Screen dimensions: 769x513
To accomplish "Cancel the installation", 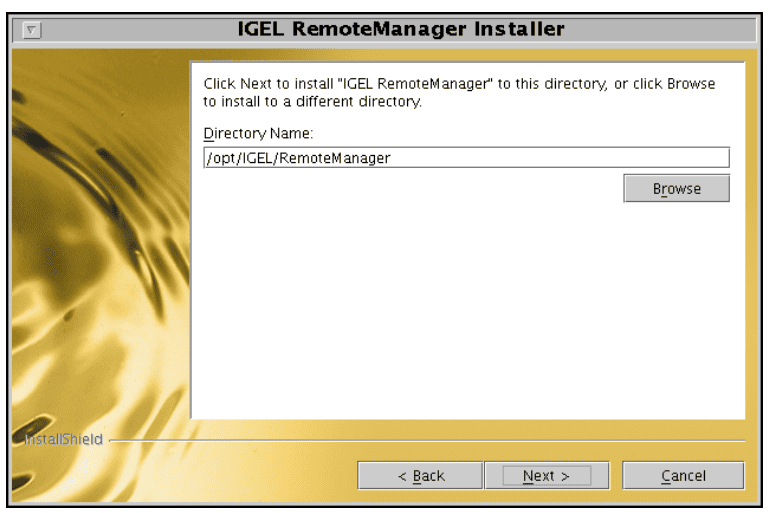I will coord(683,475).
